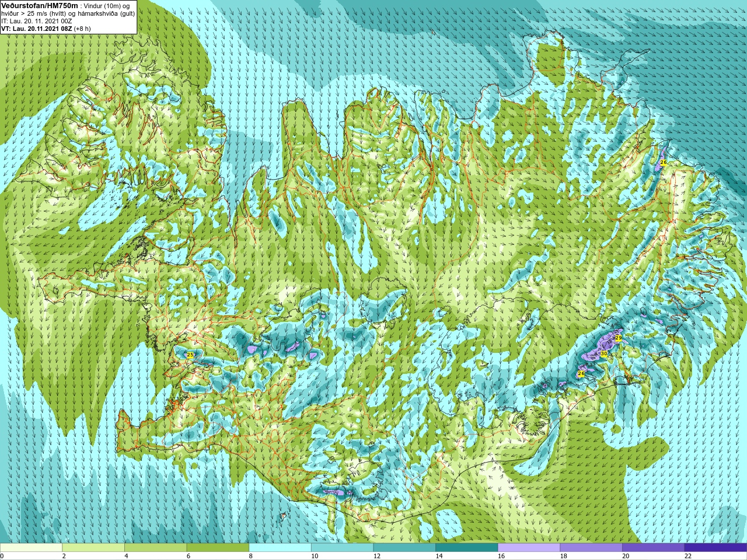Viewport: 747px width, 560px height.
Task: Click the 'Vindur (10m) og' header text
Action: 107,6
